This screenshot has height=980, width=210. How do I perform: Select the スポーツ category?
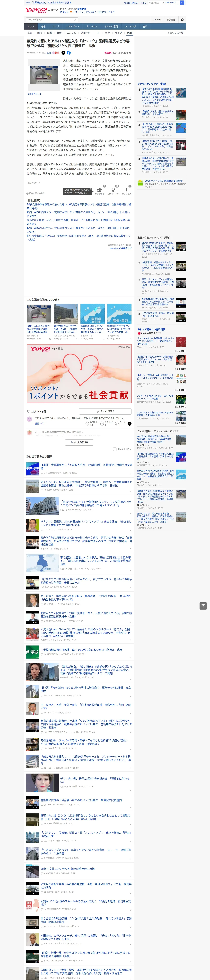86,33
